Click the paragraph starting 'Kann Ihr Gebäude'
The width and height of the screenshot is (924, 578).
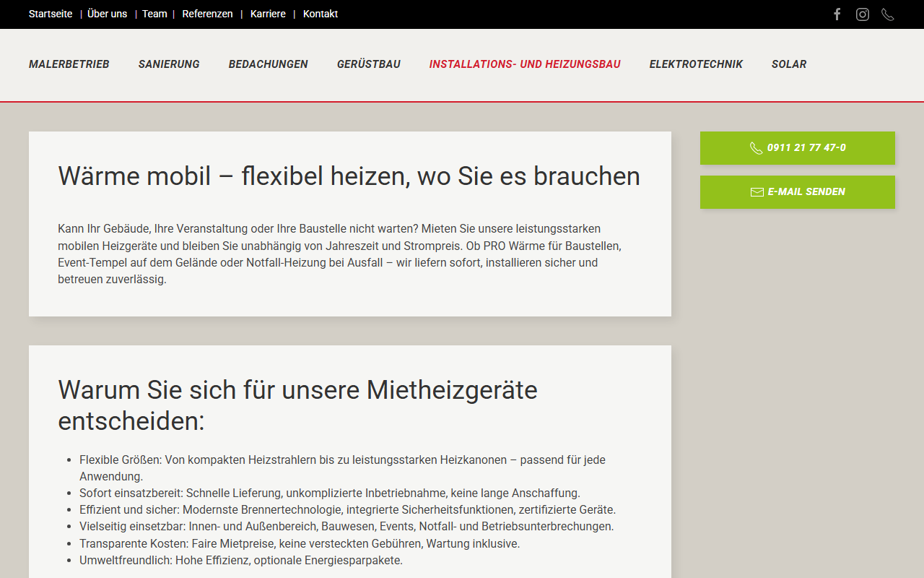[x=339, y=254]
